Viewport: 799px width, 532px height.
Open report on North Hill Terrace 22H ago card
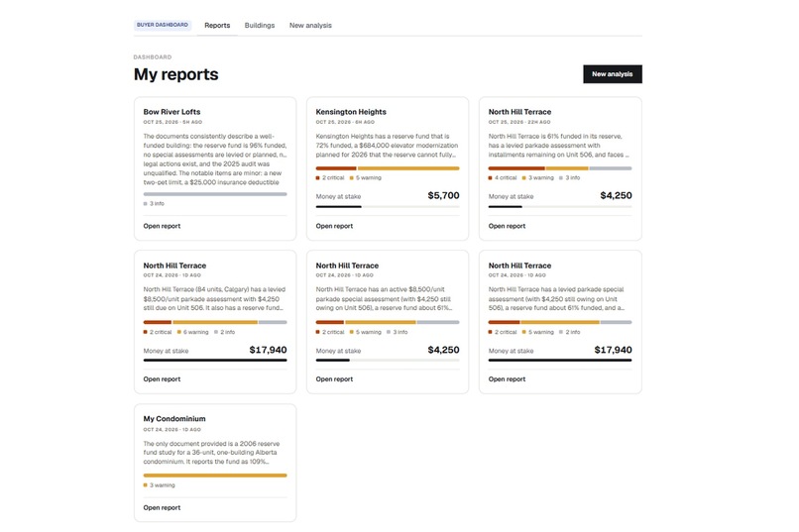pyautogui.click(x=507, y=226)
